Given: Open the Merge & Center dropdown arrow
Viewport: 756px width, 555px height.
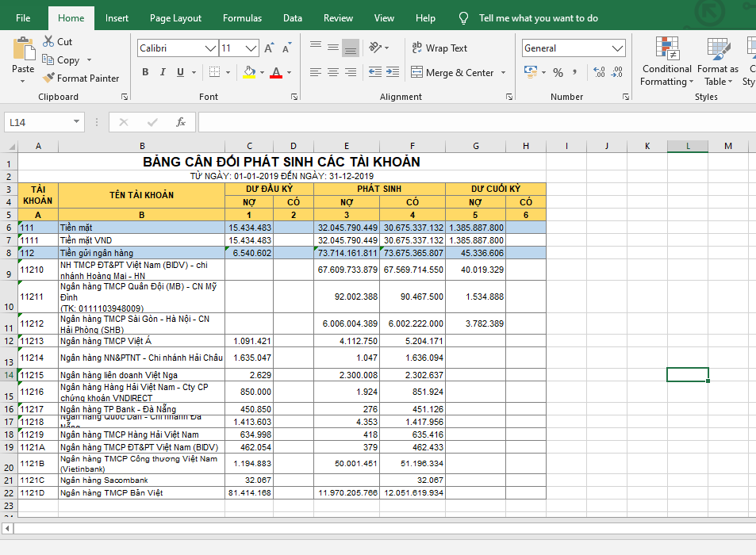Looking at the screenshot, I should pos(502,73).
